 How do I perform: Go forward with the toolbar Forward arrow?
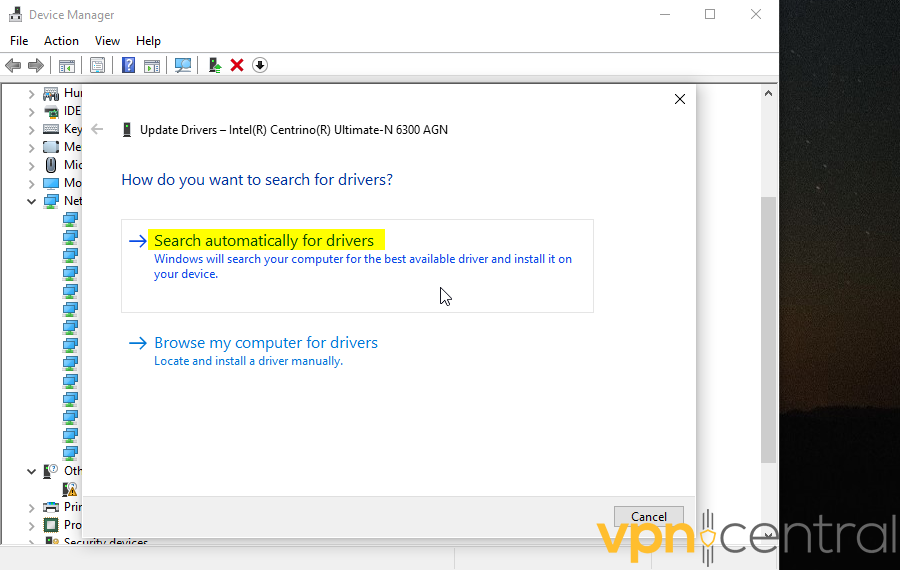click(x=36, y=65)
